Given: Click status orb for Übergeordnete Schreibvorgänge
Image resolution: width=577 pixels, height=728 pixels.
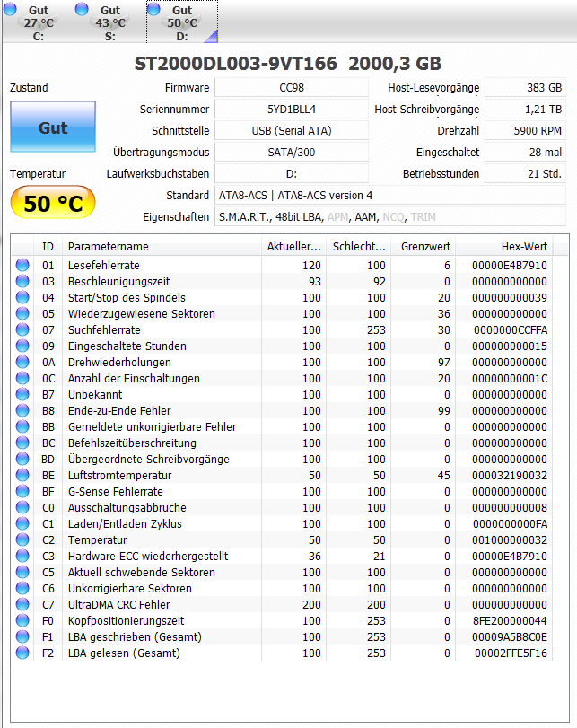Looking at the screenshot, I should tap(22, 460).
